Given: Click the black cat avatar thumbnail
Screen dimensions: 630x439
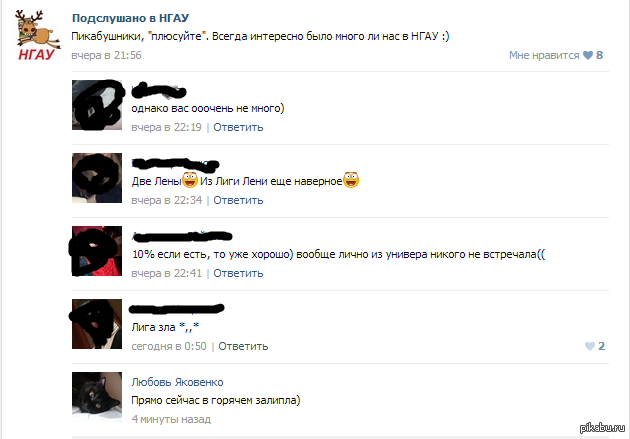Looking at the screenshot, I should 97,397.
